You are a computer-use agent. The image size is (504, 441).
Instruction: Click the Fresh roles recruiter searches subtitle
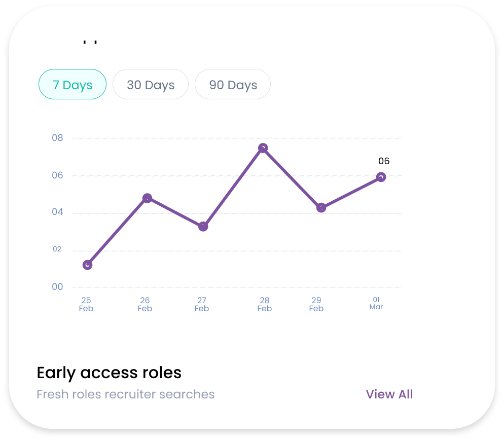tap(126, 394)
